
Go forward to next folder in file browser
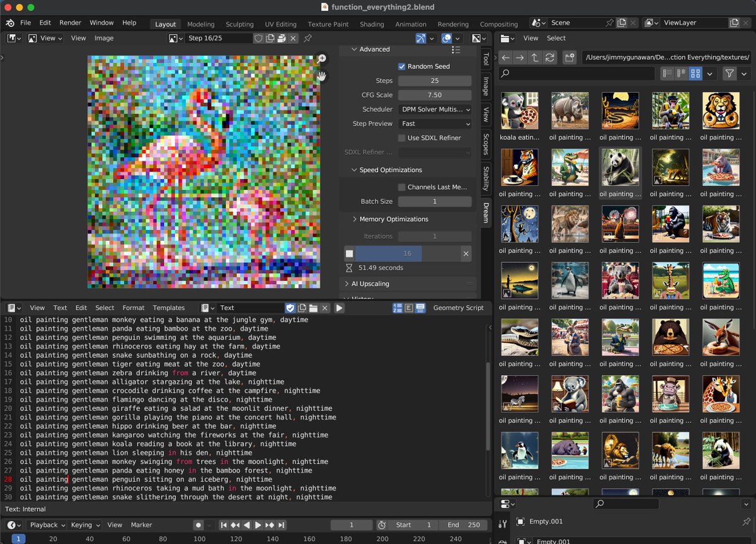point(520,57)
